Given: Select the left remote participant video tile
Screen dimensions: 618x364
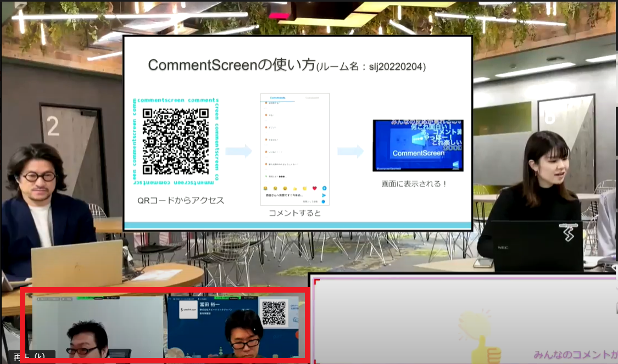Looking at the screenshot, I should 98,327.
